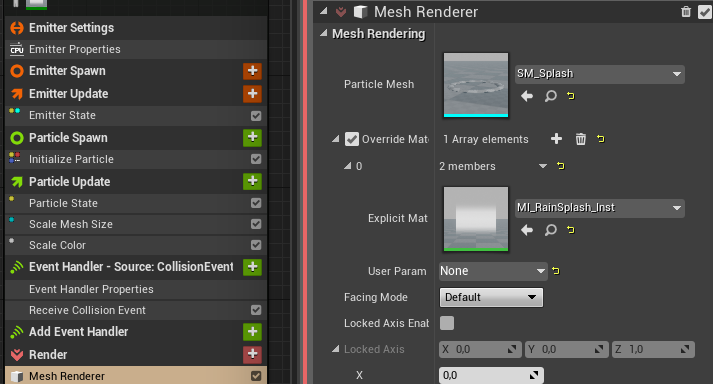Reset array element 0 to default

click(561, 166)
